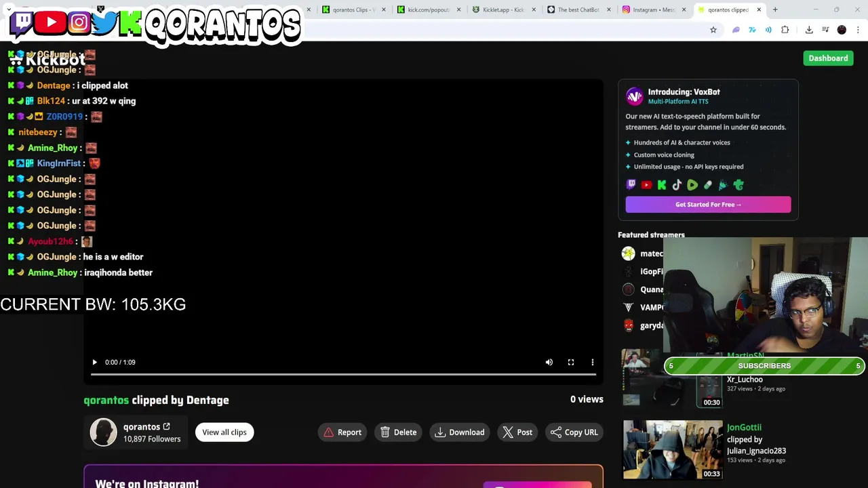Switch to The best ChatBot tab
Screen dimensions: 868x488
point(578,9)
